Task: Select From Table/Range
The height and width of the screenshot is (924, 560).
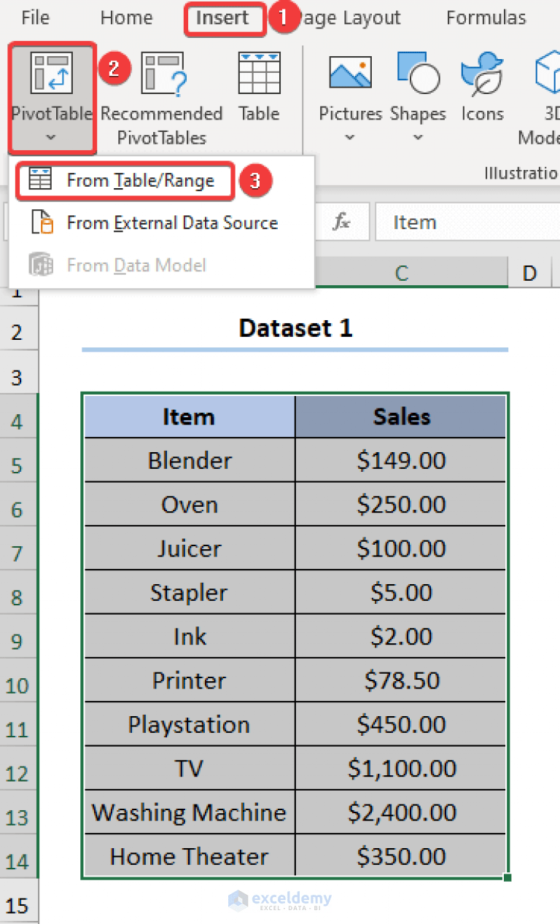Action: click(141, 180)
